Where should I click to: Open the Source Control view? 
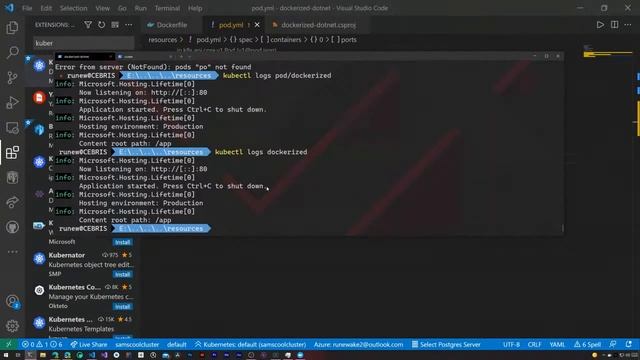coord(12,77)
